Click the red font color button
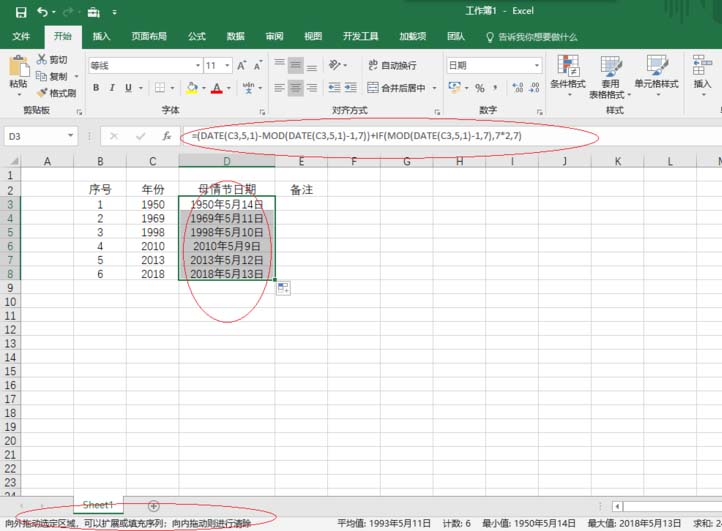The width and height of the screenshot is (722, 531). point(215,88)
